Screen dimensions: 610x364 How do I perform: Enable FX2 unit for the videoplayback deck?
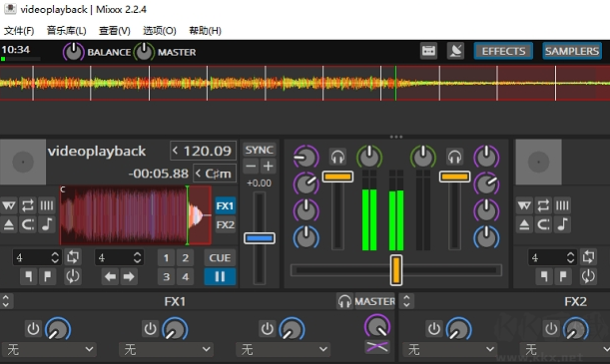(x=226, y=225)
